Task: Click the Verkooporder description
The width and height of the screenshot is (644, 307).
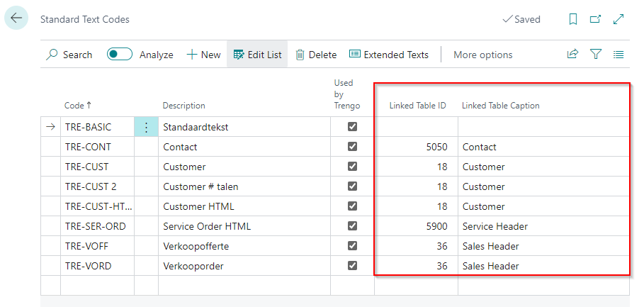Action: tap(244, 266)
